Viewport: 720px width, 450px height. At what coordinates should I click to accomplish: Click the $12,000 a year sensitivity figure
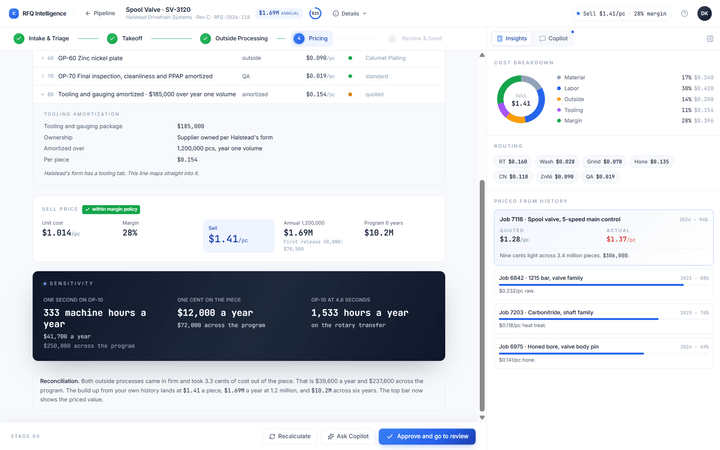click(x=215, y=313)
